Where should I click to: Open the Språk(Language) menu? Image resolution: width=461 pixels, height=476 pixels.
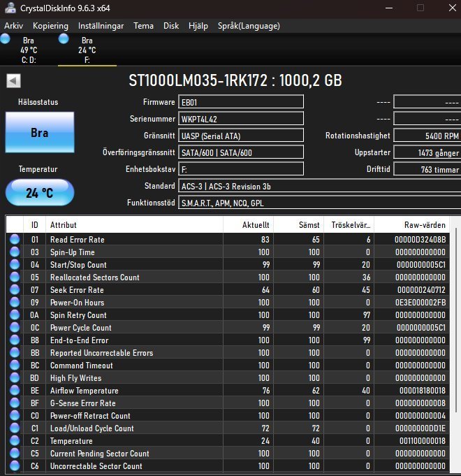249,26
